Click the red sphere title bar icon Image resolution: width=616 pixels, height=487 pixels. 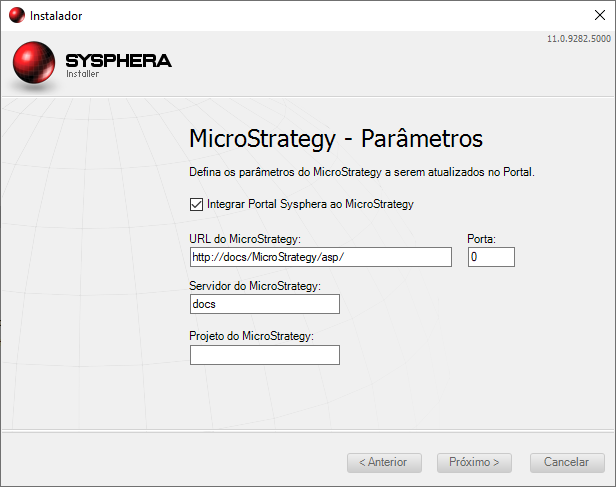[x=16, y=15]
